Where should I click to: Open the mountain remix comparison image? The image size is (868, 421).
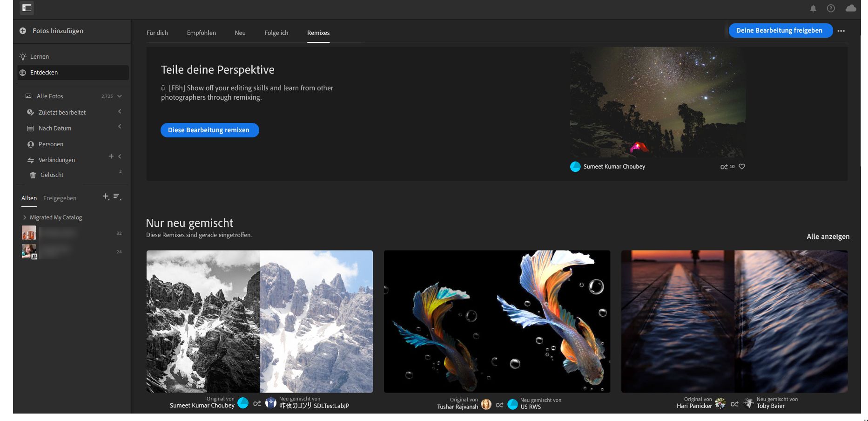260,322
